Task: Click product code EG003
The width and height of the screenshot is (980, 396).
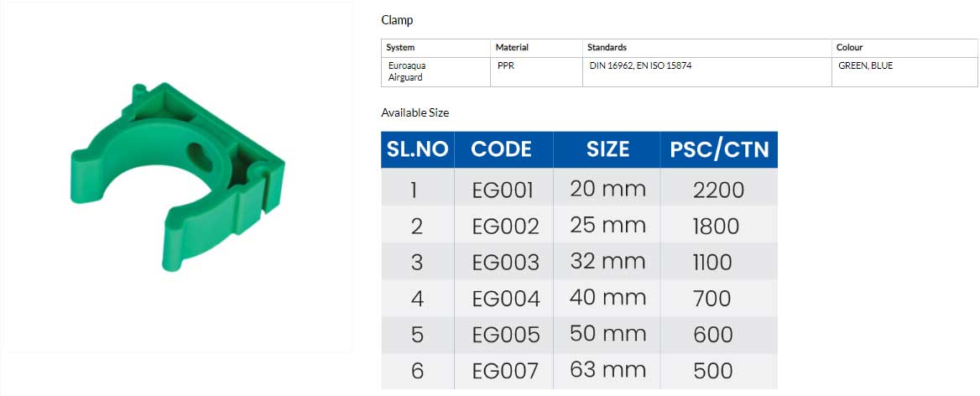Action: click(506, 263)
